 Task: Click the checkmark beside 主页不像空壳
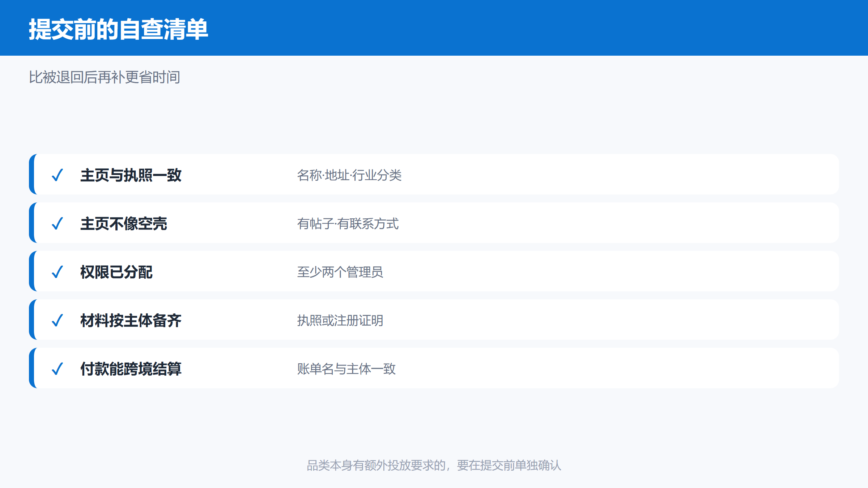pyautogui.click(x=58, y=223)
